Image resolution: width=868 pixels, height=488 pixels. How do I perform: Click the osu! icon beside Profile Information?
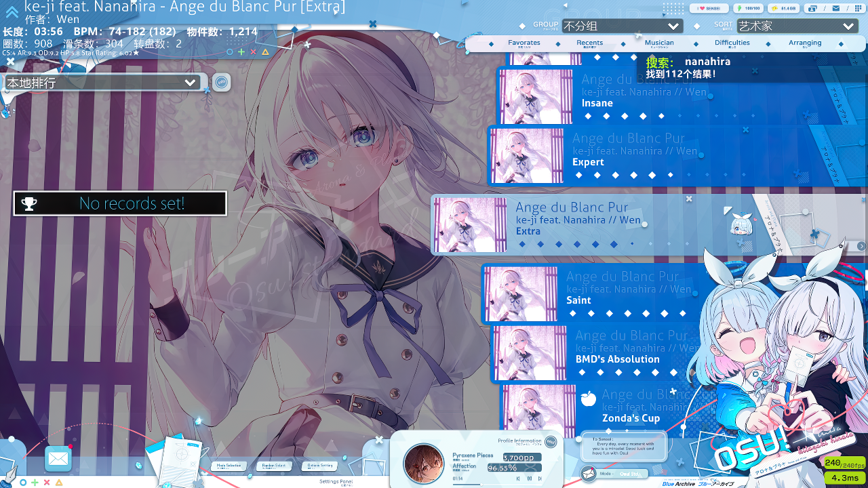(x=551, y=442)
